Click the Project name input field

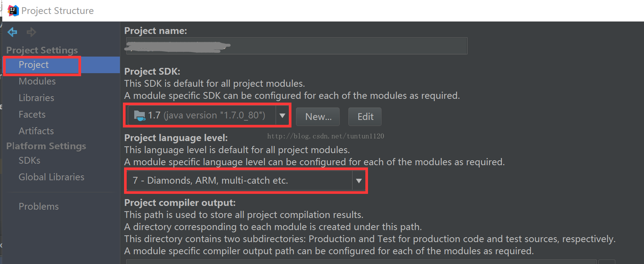point(297,46)
